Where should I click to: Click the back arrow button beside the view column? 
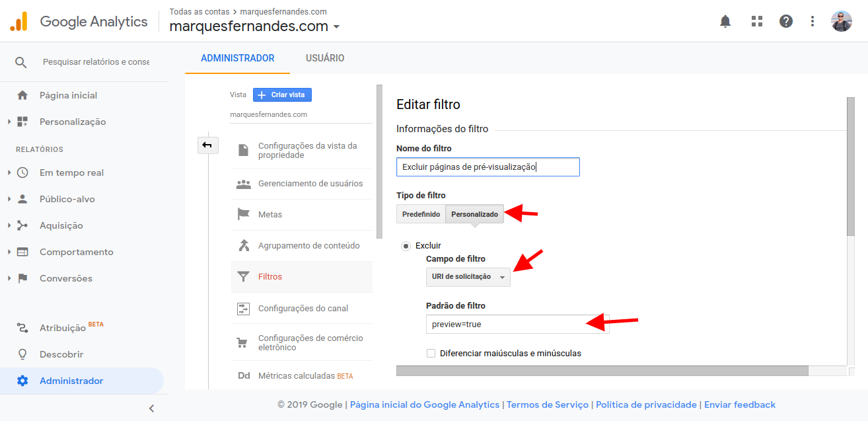[x=208, y=145]
